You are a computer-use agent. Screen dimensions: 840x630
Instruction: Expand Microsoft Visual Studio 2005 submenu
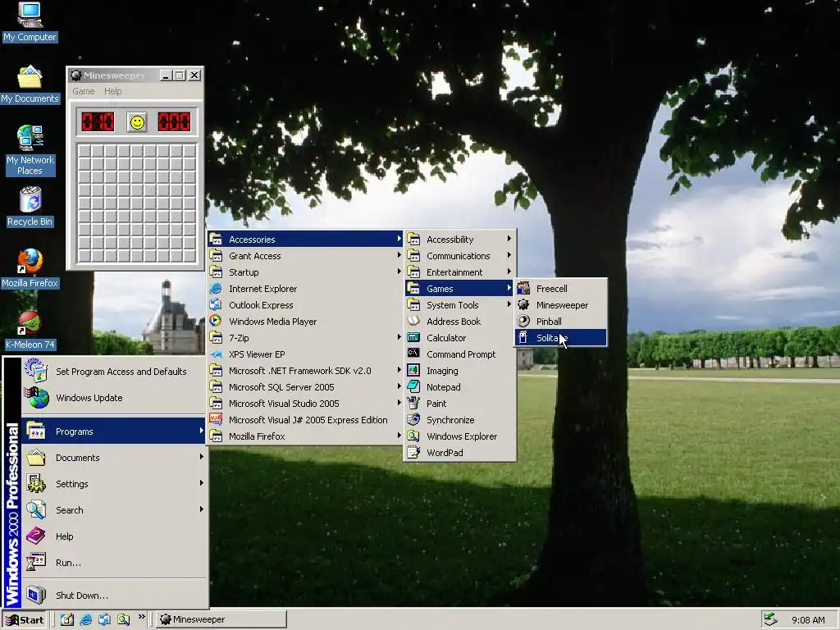click(305, 404)
